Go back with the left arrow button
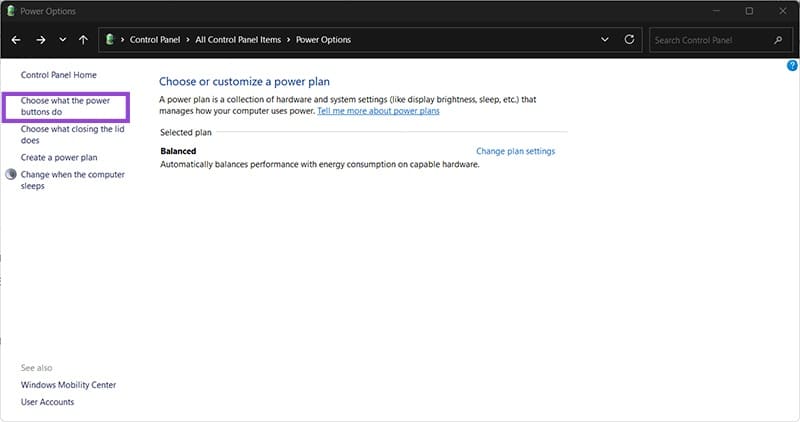Screen dimensions: 800x422 [x=16, y=40]
